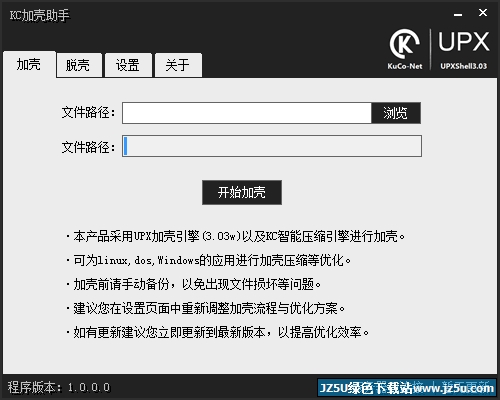
Task: Open the 脱壳 tab
Action: (x=79, y=65)
